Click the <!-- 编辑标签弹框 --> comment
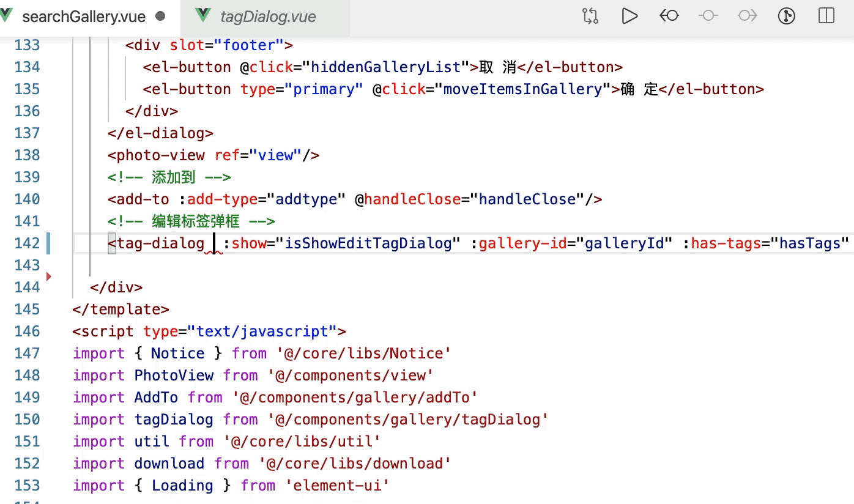 click(x=191, y=221)
